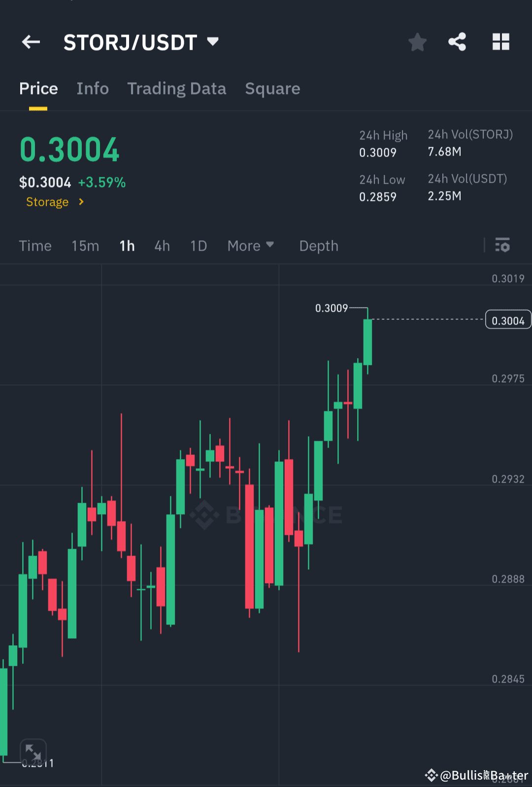Open the Square tab
The width and height of the screenshot is (532, 787).
tap(272, 89)
